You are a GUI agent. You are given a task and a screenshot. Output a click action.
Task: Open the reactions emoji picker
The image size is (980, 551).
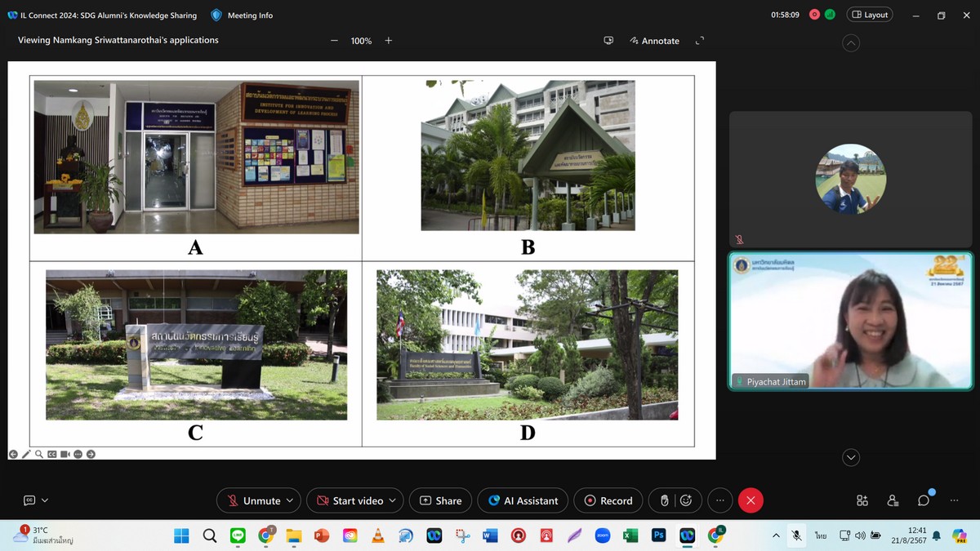(686, 500)
